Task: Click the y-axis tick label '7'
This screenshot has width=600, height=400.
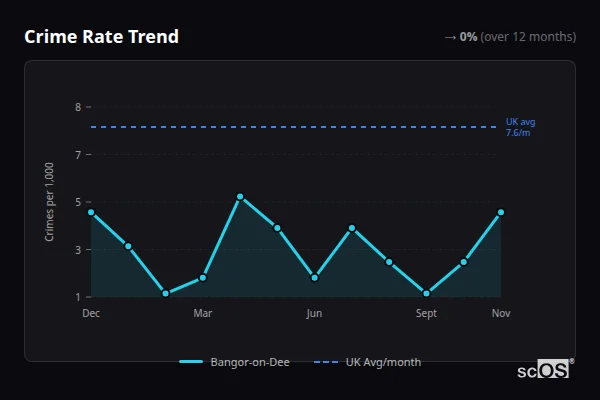Action: tap(78, 155)
